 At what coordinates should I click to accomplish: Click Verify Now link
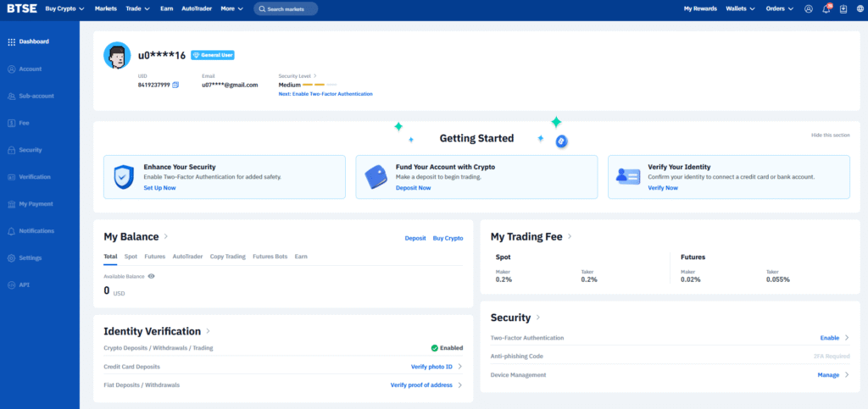pos(663,188)
